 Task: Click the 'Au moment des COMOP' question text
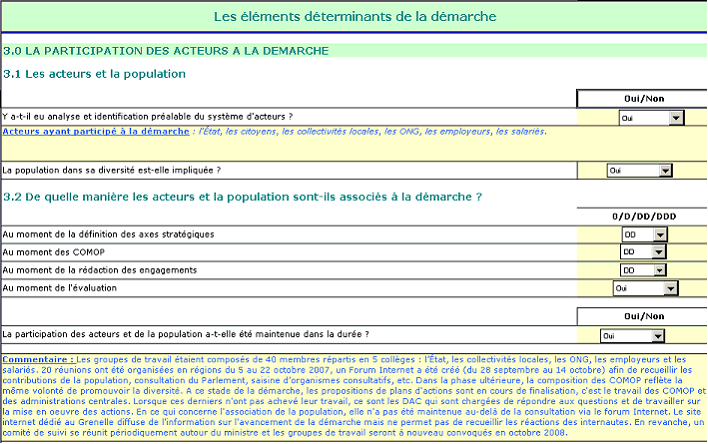pos(54,252)
